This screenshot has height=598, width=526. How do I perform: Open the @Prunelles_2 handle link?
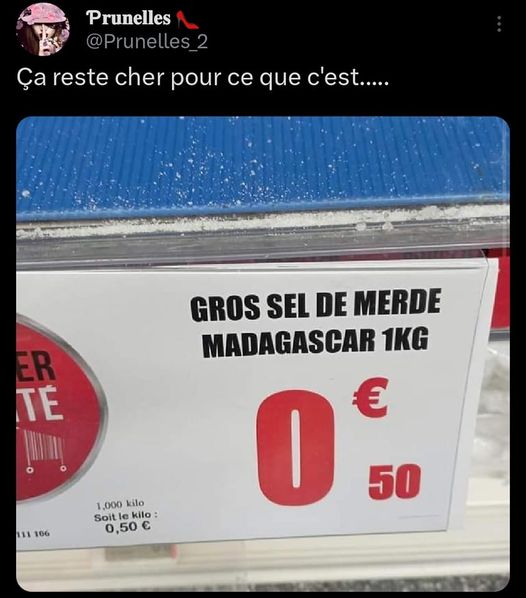[x=147, y=42]
